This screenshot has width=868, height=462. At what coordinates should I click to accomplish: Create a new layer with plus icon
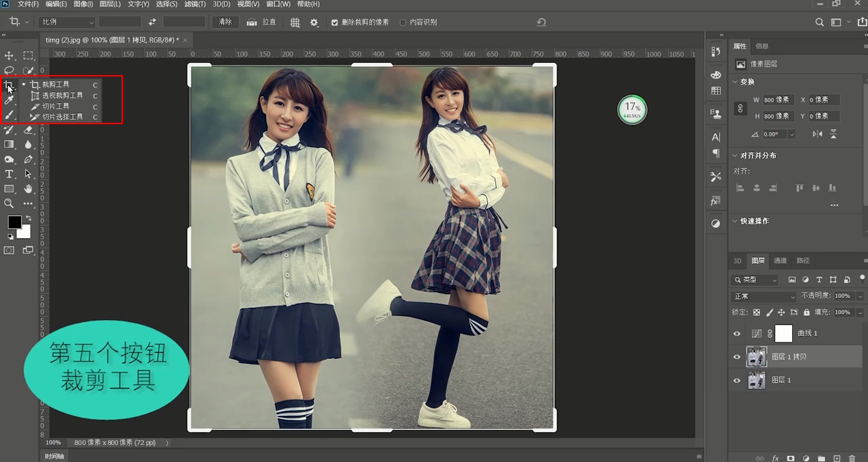[837, 459]
